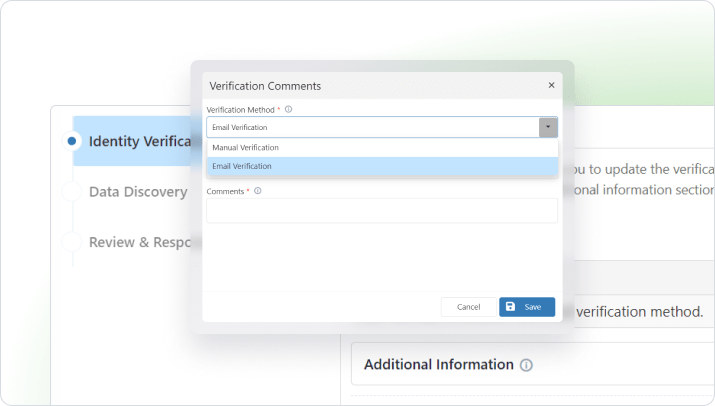This screenshot has height=406, width=715.
Task: Open the Verification Method dropdown arrow
Action: [x=548, y=127]
